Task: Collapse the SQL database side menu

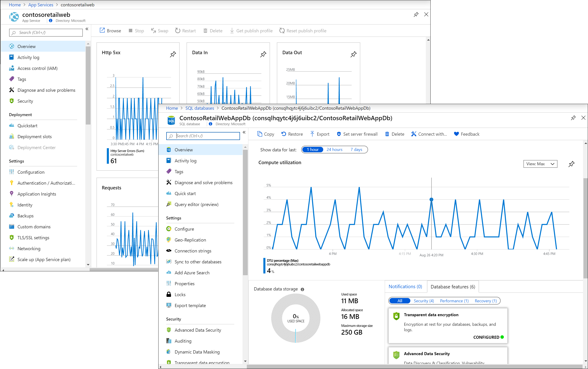Action: pyautogui.click(x=244, y=132)
